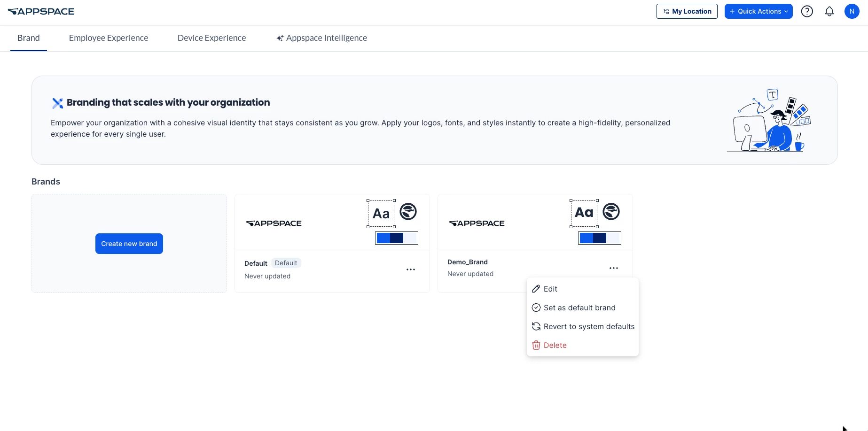Click the revert arrows icon in menu
Viewport: 868px width, 431px height.
point(536,326)
